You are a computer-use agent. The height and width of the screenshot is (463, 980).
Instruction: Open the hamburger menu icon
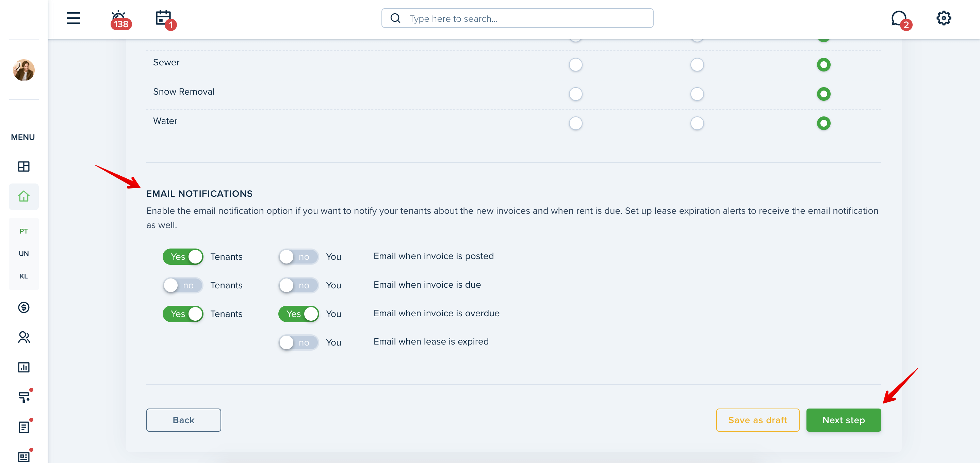point(73,18)
